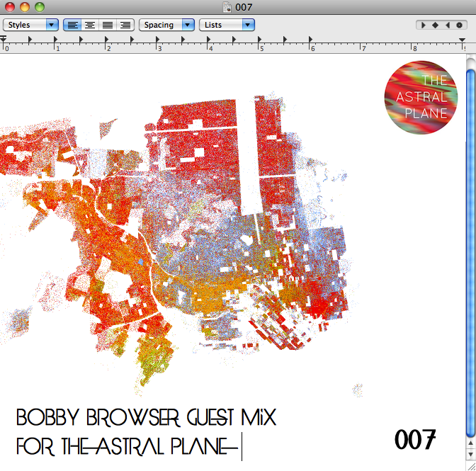The image size is (476, 471).
Task: Set text alignment to right
Action: (x=125, y=25)
